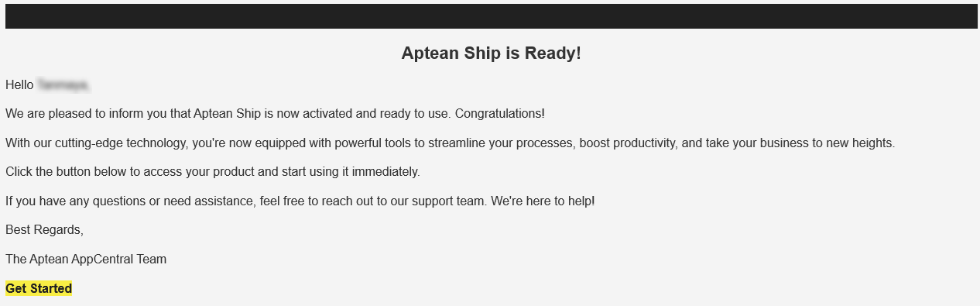The image size is (980, 306).
Task: Click The Aptean AppCentral Team signature
Action: point(86,260)
